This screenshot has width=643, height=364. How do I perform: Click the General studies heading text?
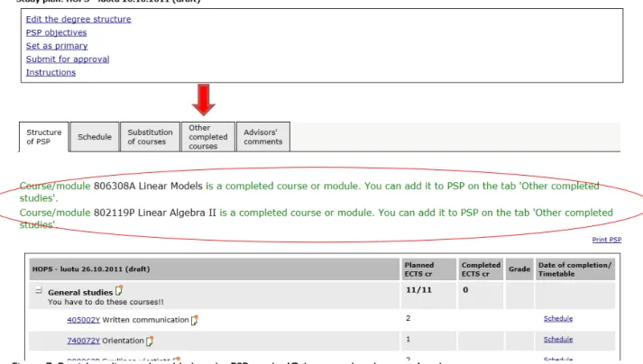[80, 292]
